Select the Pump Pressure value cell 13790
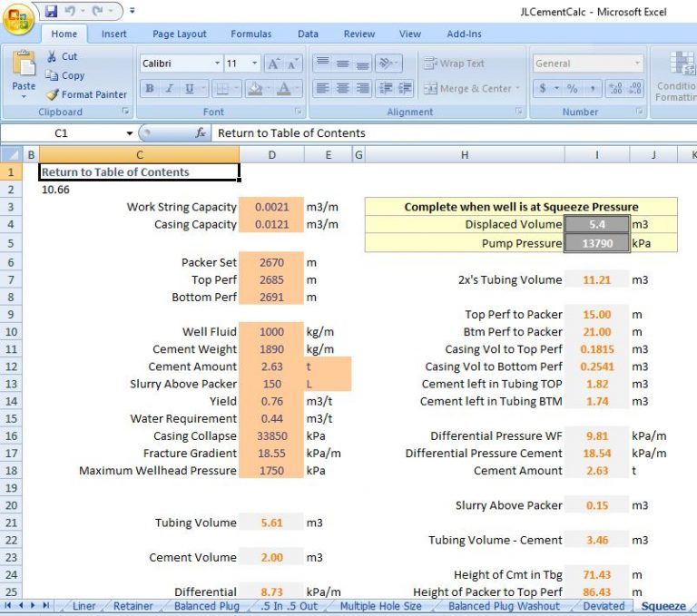Image resolution: width=697 pixels, height=616 pixels. coord(596,243)
